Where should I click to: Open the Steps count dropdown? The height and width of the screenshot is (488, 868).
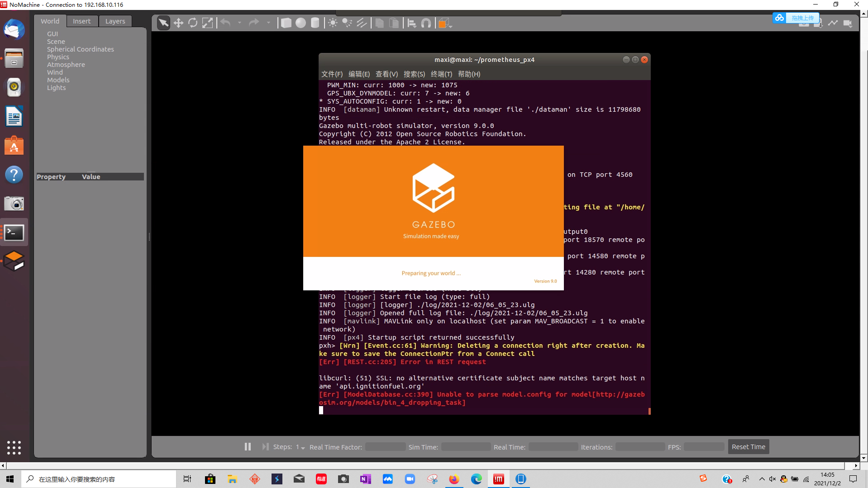[x=300, y=447]
